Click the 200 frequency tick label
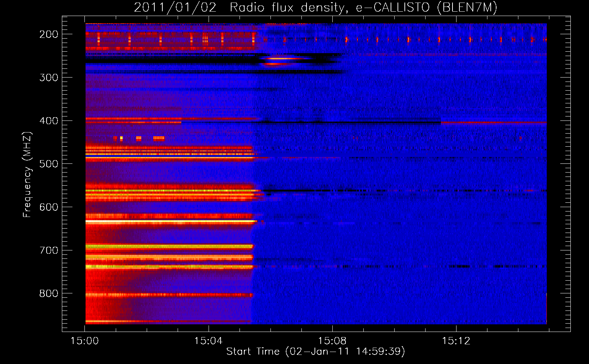The width and height of the screenshot is (589, 364). point(49,34)
